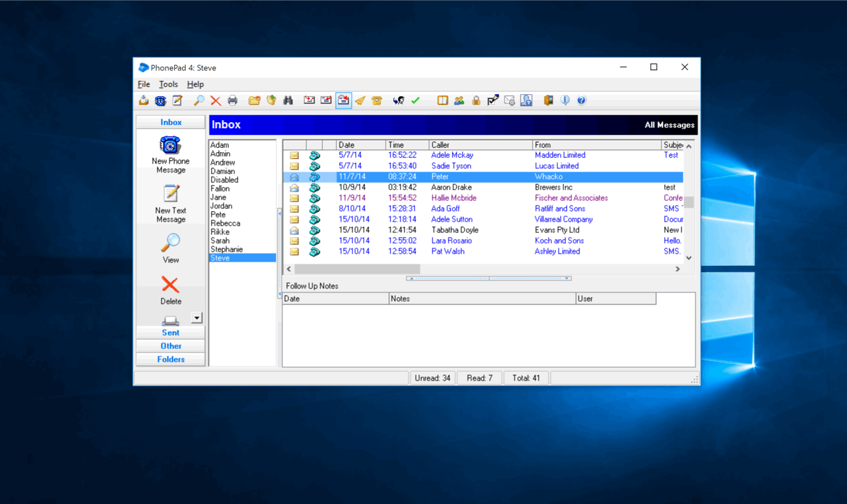Screen dimensions: 847x504
Task: Click the View magnifier sidebar button
Action: point(170,248)
